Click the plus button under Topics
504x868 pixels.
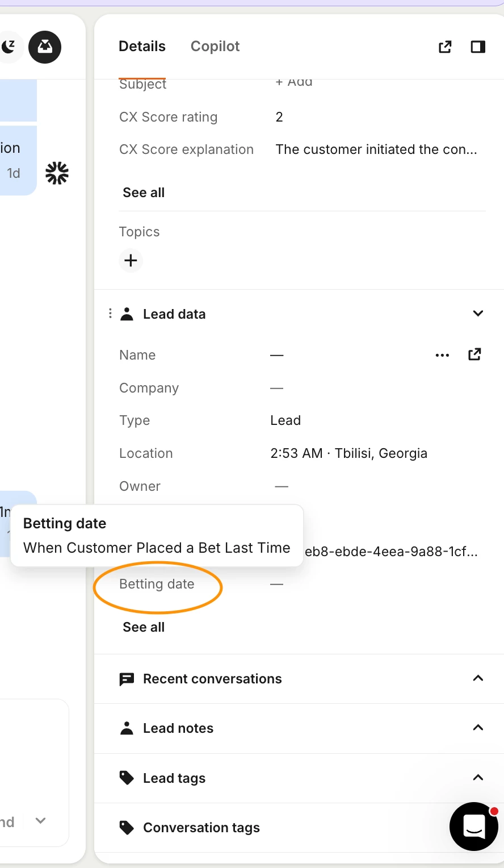(x=131, y=261)
